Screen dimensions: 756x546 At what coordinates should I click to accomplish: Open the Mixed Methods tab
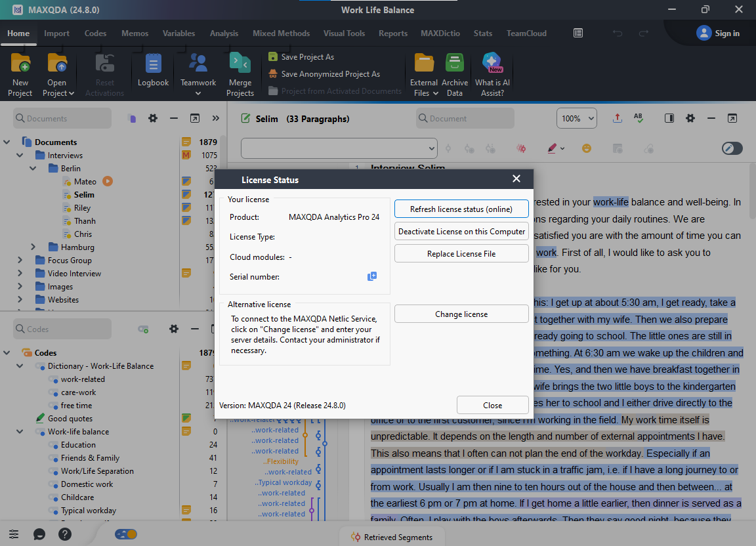tap(281, 33)
